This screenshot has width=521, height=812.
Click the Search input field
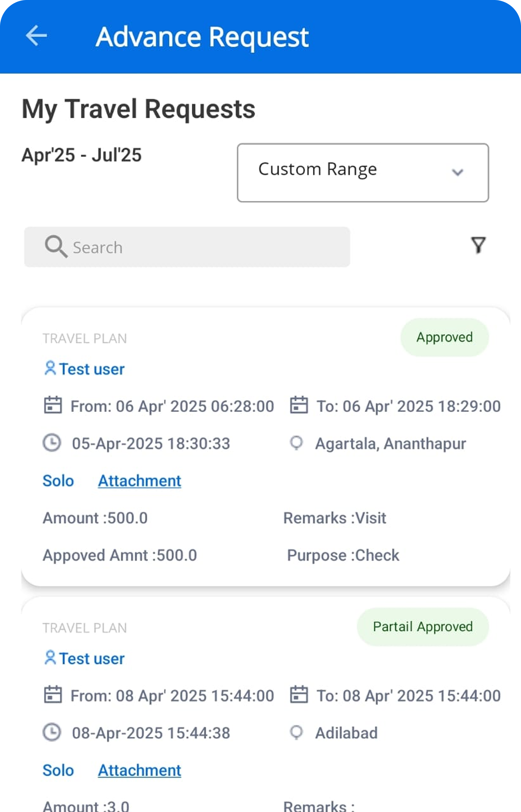click(203, 247)
